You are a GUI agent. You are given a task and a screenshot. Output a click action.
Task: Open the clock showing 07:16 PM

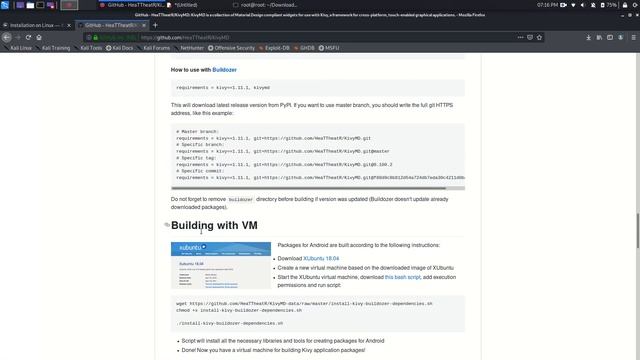(x=547, y=5)
